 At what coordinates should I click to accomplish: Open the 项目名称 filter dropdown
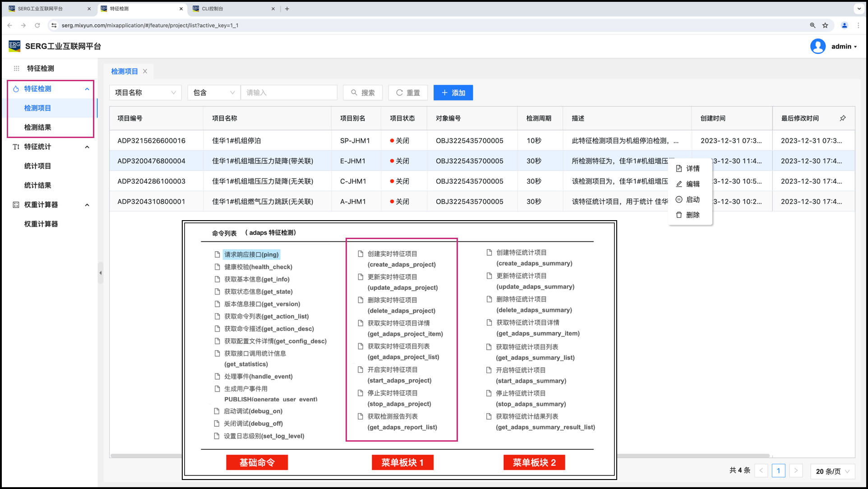pyautogui.click(x=145, y=92)
